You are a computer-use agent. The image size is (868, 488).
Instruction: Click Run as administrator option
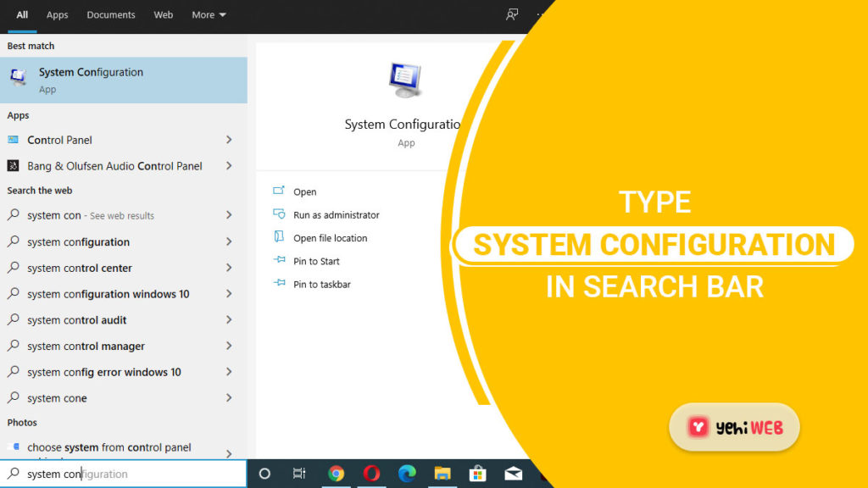[x=336, y=215]
